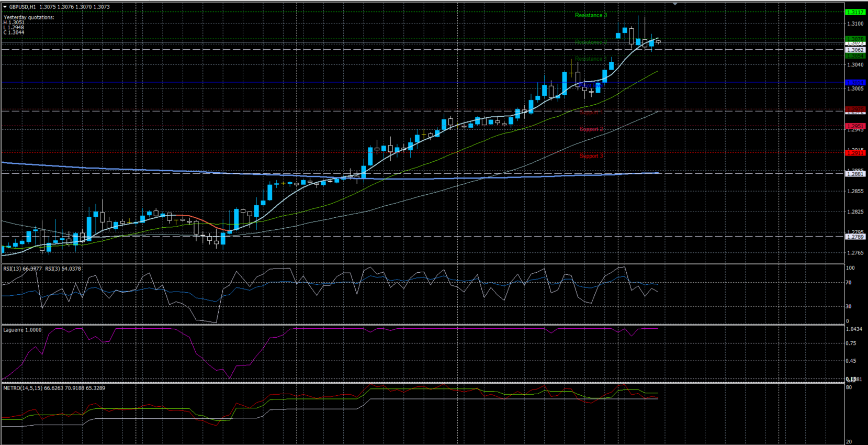Screen dimensions: 868x445
Task: Click the latest small candle at right end of price
Action: (x=658, y=41)
